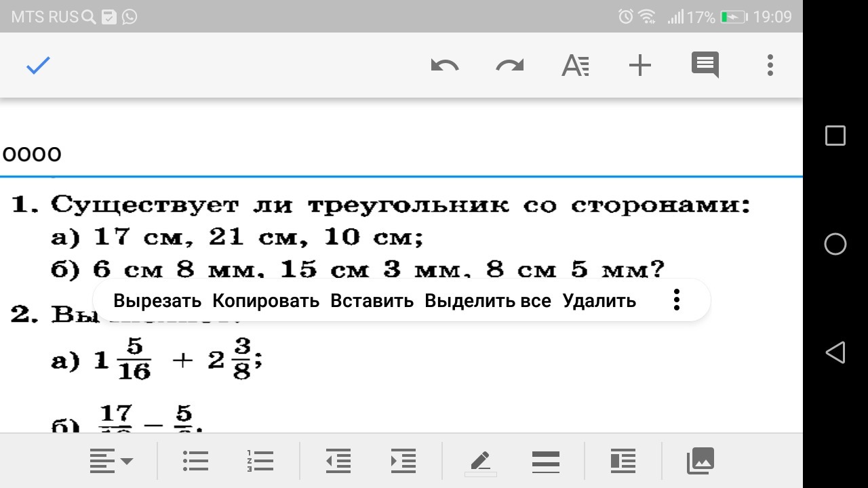Screen dimensions: 868x488
Task: Insert an image into the document
Action: click(700, 461)
